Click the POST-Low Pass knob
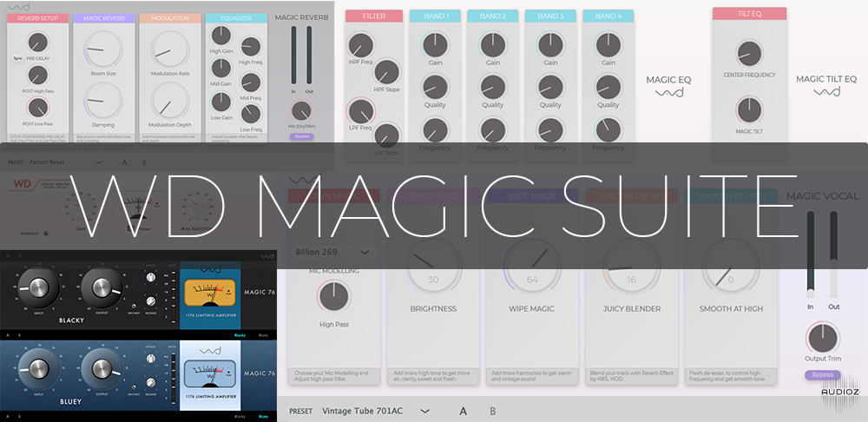This screenshot has height=422, width=868. click(x=37, y=108)
